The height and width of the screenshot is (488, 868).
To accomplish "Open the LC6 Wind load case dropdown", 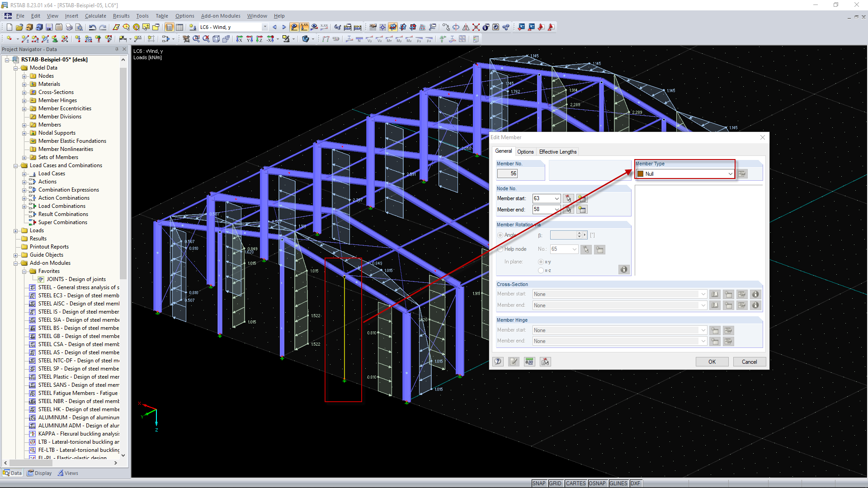I will 265,27.
